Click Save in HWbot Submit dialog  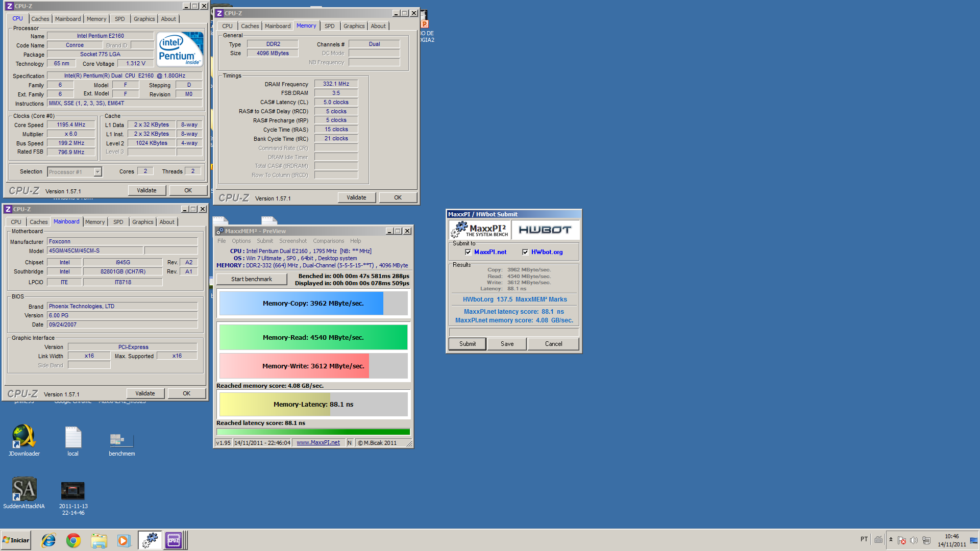pyautogui.click(x=507, y=344)
